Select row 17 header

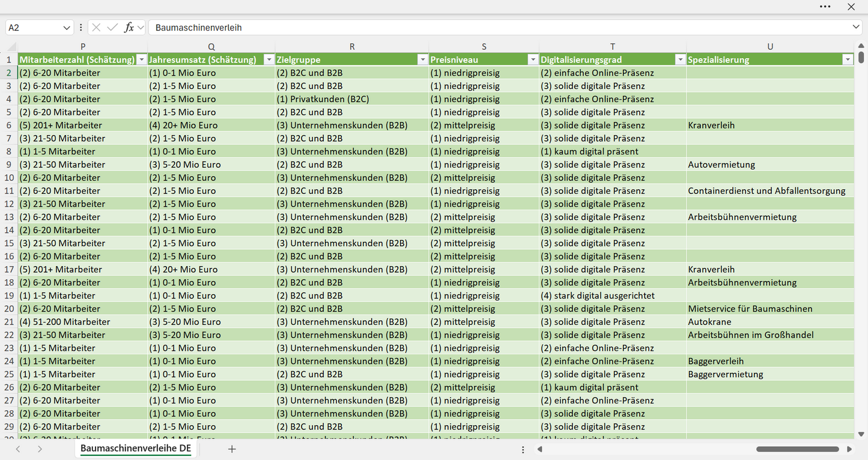[9, 269]
